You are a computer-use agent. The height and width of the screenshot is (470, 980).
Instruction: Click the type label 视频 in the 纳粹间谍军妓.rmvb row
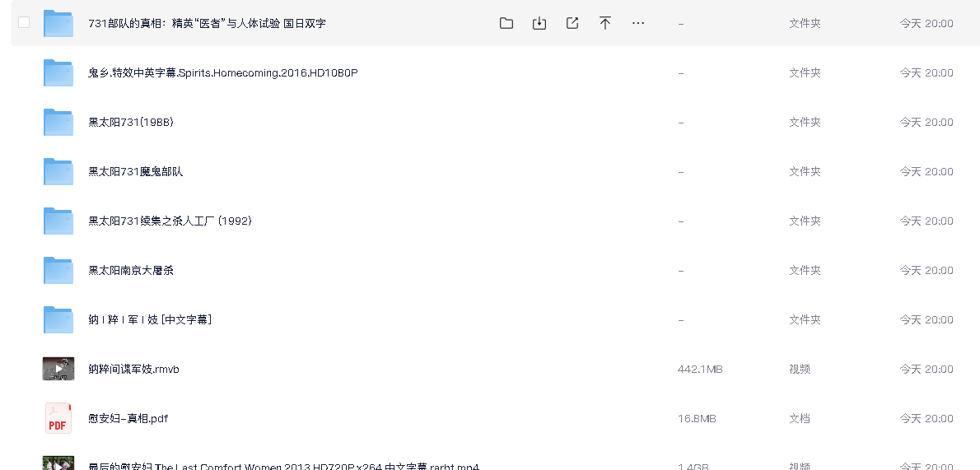coord(800,369)
